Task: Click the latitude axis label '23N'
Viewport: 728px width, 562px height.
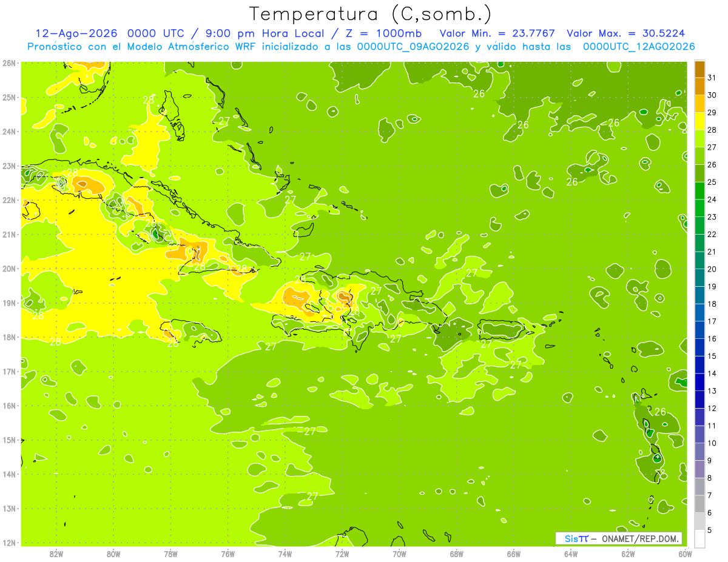Action: click(8, 166)
